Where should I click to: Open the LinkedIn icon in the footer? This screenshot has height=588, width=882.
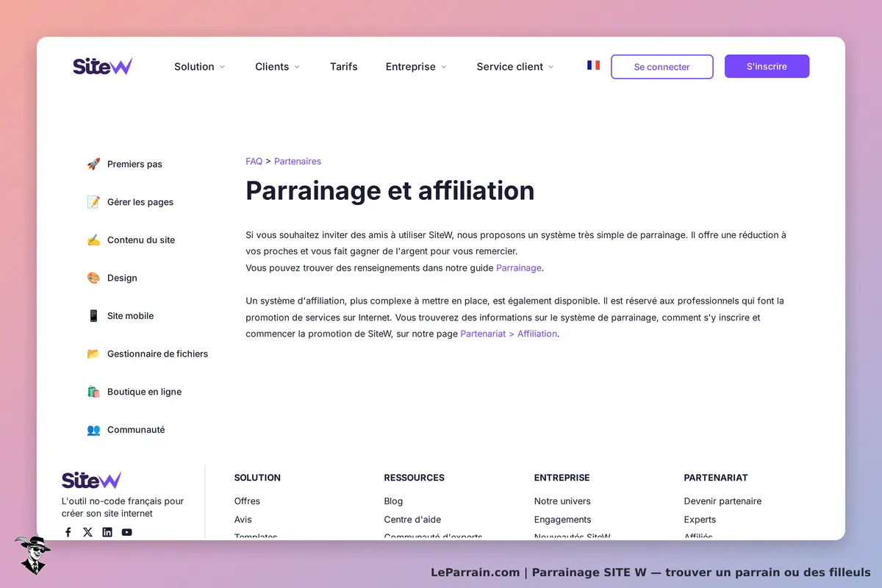(x=107, y=532)
